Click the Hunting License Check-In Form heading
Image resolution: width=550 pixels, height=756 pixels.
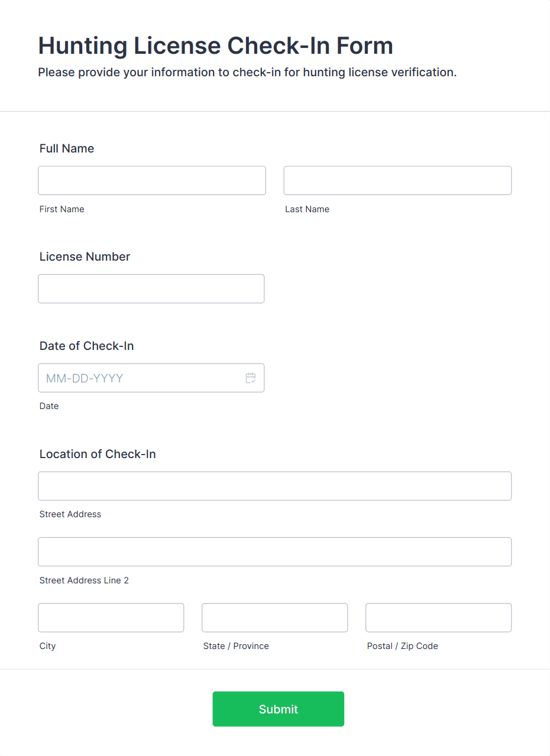(215, 46)
